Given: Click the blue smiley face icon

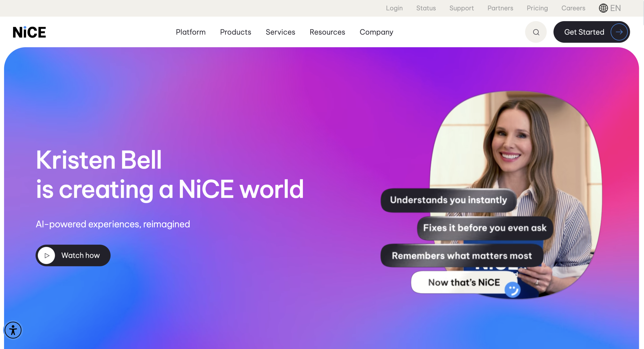Looking at the screenshot, I should [512, 290].
